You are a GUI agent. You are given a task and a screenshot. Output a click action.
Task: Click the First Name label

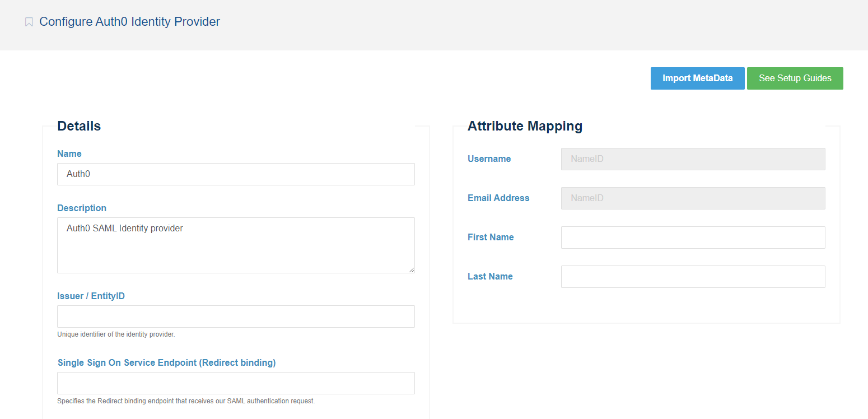[491, 238]
